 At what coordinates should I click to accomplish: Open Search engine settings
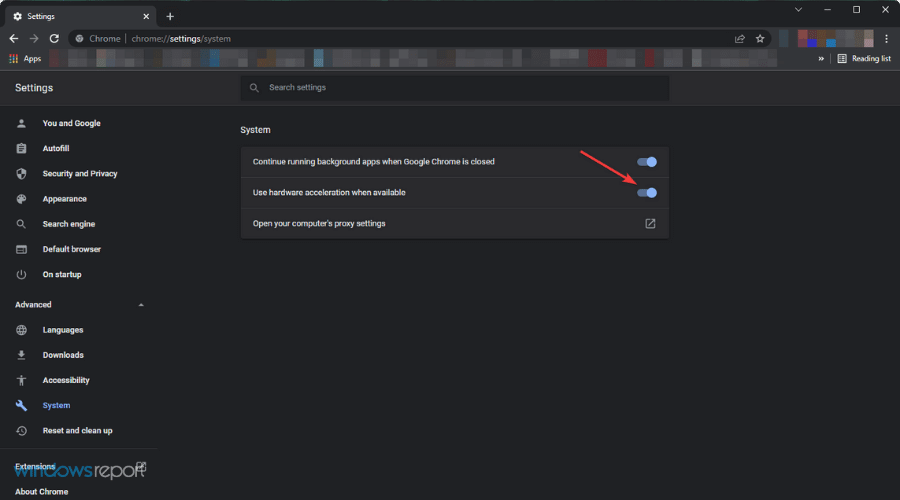point(68,224)
